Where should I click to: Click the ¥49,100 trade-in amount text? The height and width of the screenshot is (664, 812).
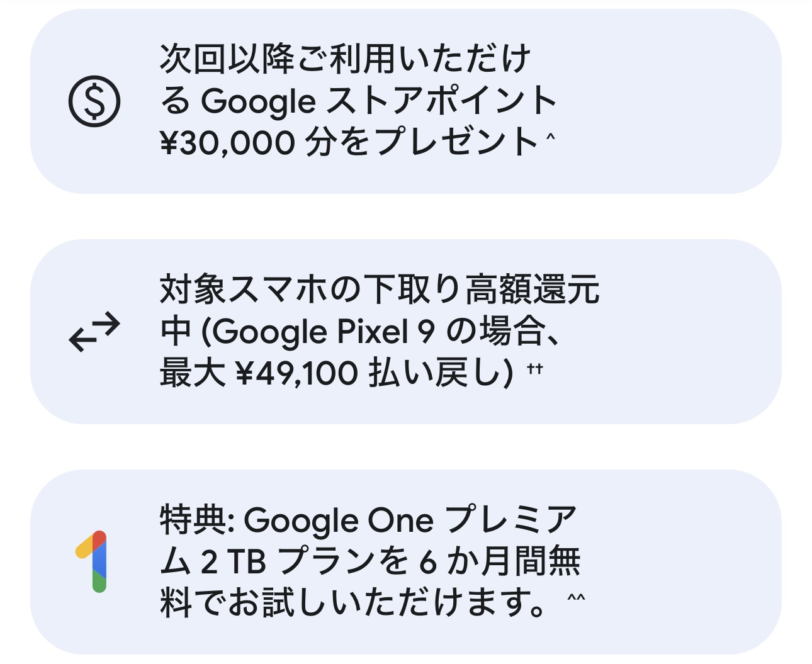(296, 373)
